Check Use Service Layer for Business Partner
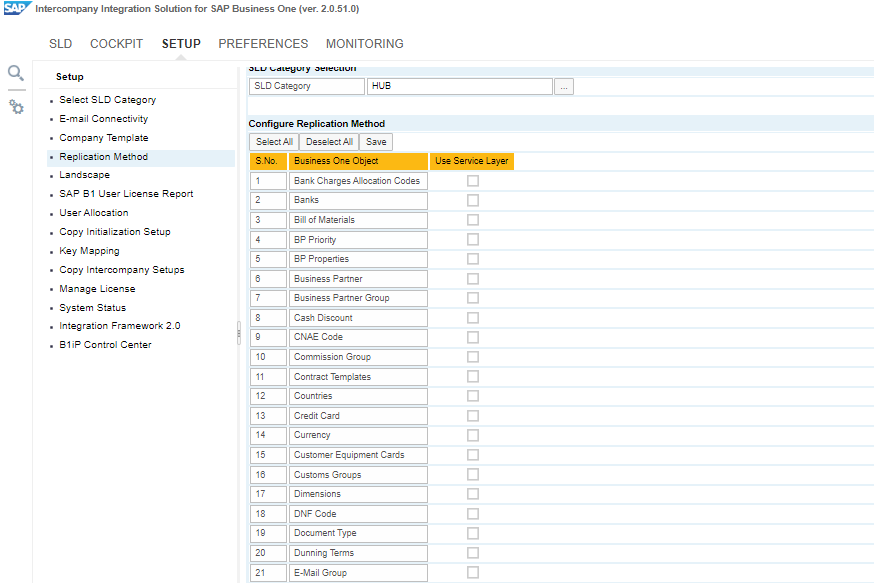This screenshot has width=874, height=583. (x=473, y=279)
